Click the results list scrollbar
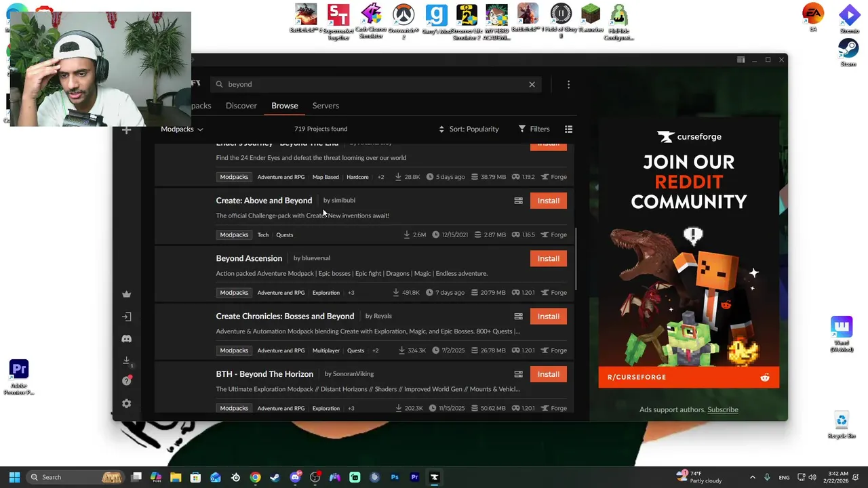The image size is (868, 488). 576,258
